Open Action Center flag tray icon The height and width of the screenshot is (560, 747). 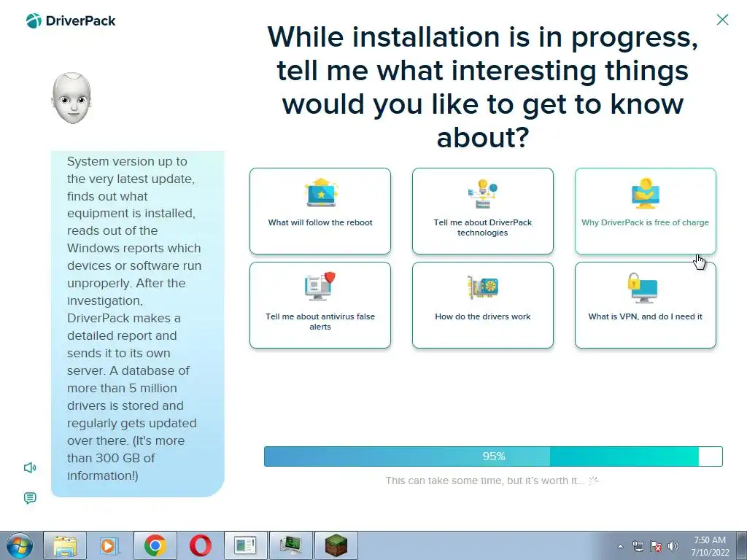656,546
